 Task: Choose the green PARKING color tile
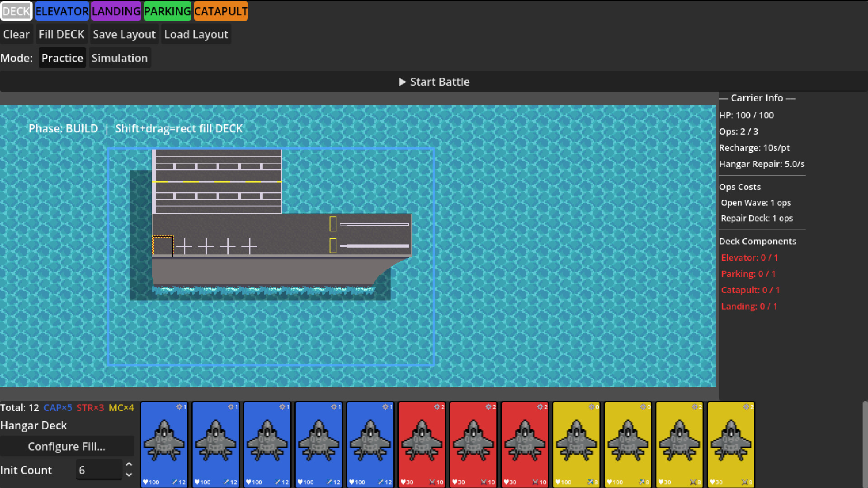[167, 11]
